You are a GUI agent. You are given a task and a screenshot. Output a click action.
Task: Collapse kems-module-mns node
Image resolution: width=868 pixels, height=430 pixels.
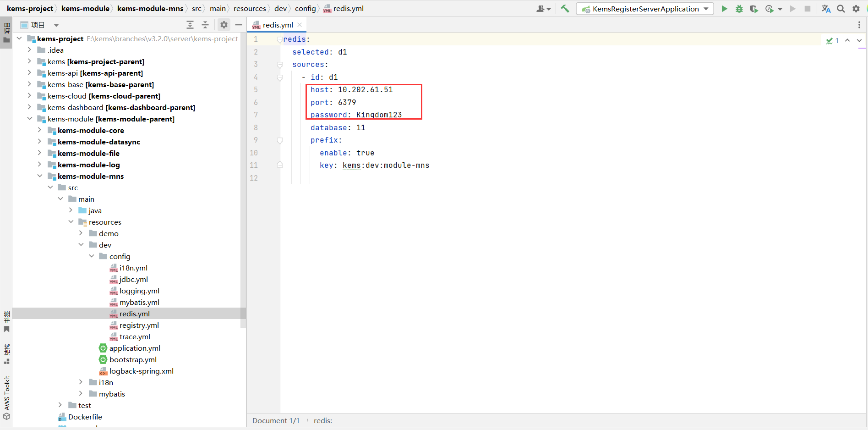39,176
